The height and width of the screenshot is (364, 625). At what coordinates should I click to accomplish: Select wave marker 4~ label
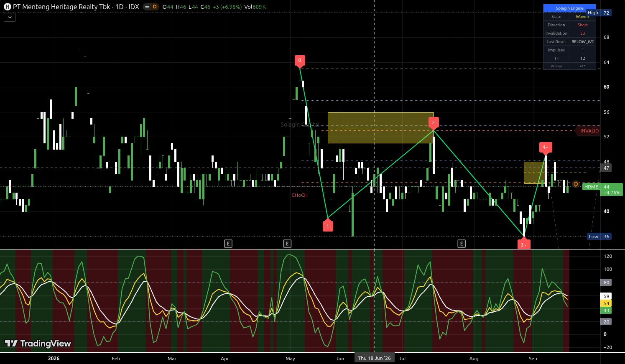(545, 148)
